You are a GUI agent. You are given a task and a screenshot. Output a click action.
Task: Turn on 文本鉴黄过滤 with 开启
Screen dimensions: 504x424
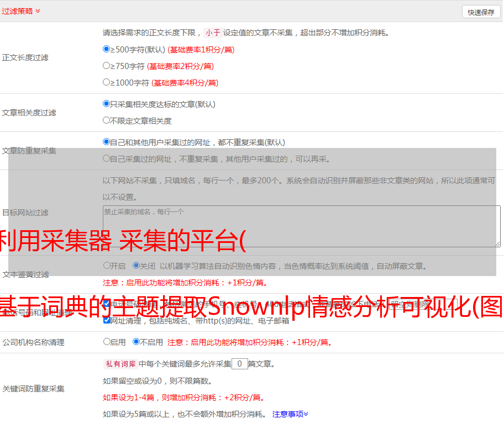click(x=107, y=266)
